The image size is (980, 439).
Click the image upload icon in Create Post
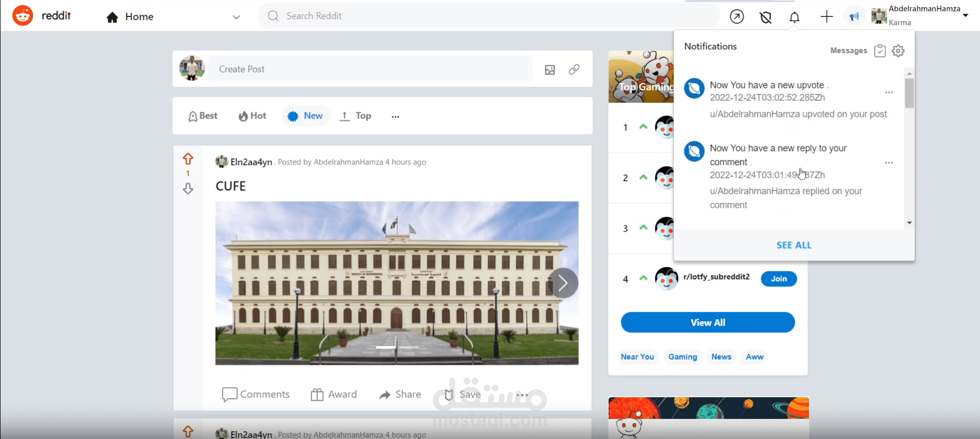pyautogui.click(x=550, y=70)
